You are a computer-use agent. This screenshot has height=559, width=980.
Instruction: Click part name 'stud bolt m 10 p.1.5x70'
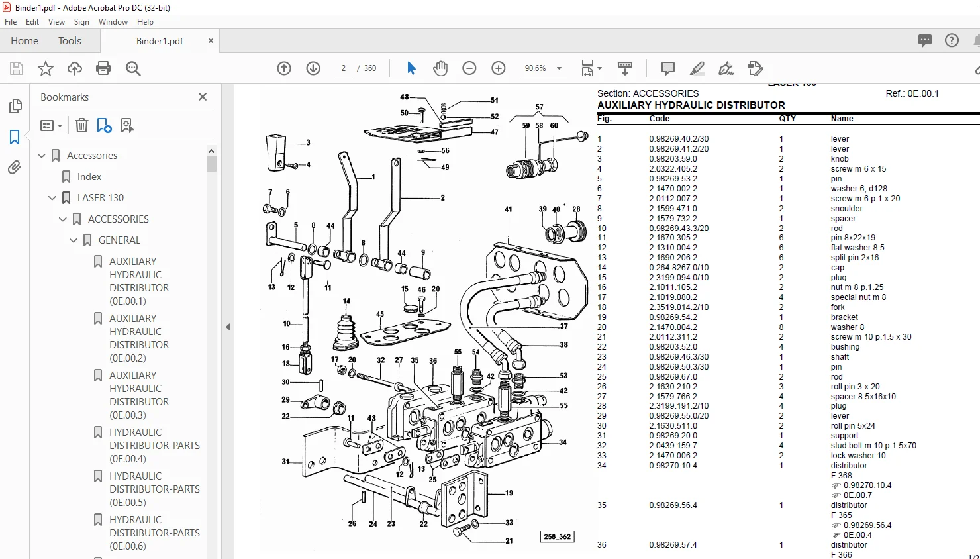[873, 446]
